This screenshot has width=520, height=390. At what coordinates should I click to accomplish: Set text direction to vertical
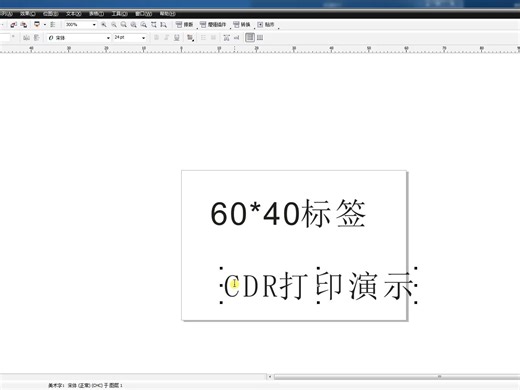pyautogui.click(x=260, y=38)
